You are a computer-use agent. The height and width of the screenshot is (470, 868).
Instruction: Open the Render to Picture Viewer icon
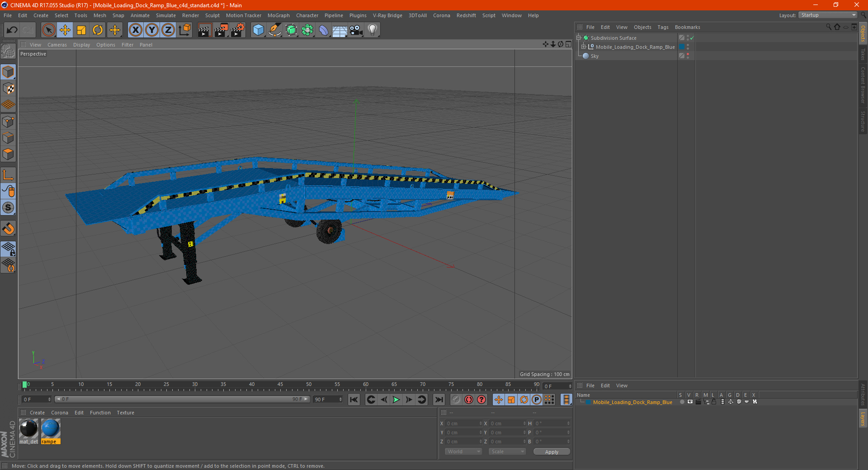221,30
